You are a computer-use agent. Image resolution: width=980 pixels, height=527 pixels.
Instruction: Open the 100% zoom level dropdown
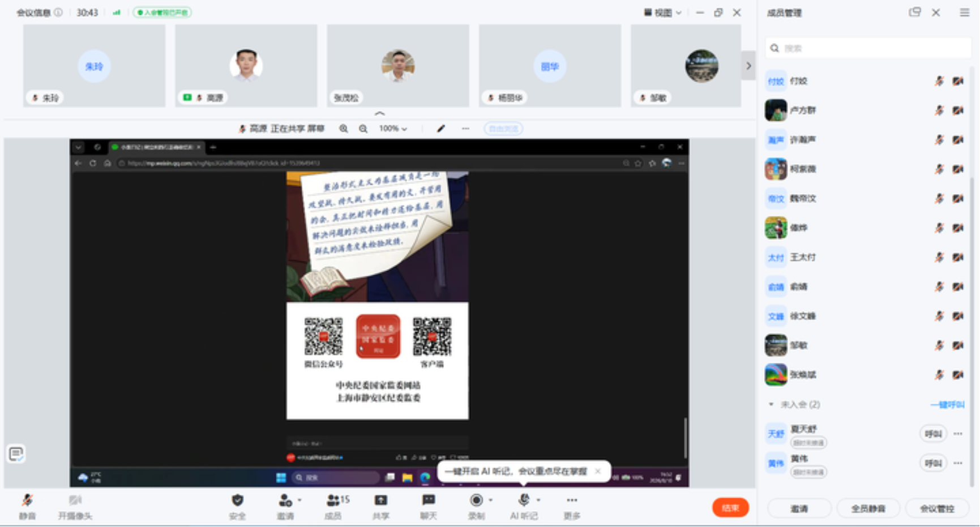pos(393,128)
